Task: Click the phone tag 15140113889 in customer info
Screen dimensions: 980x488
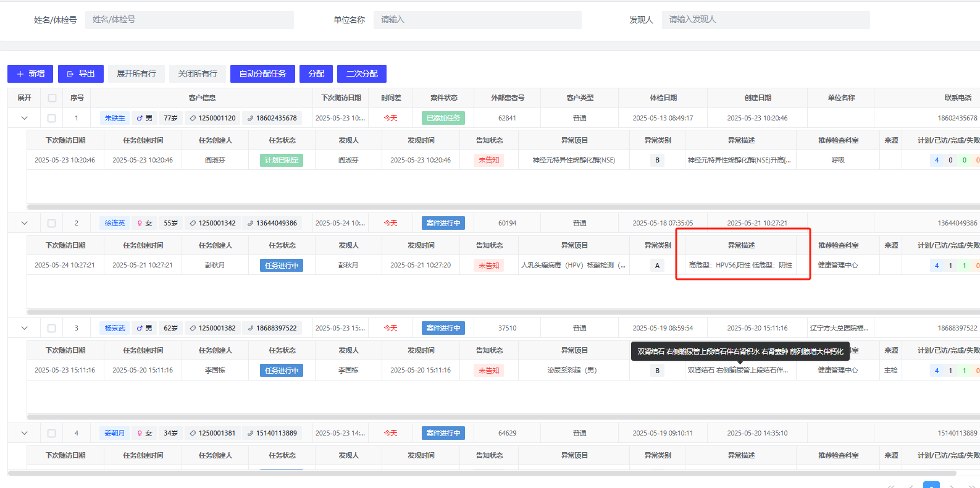Action: point(272,433)
